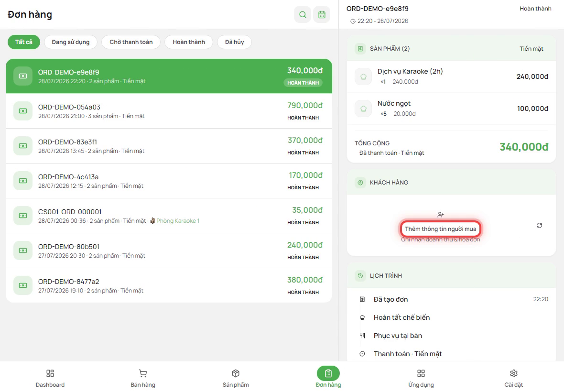Click cash icon of order ORD-DEMO-80b501

coord(23,250)
